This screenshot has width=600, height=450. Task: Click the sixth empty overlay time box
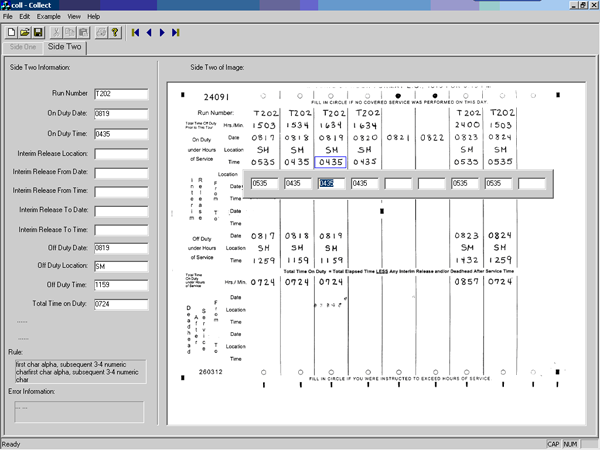coord(432,184)
